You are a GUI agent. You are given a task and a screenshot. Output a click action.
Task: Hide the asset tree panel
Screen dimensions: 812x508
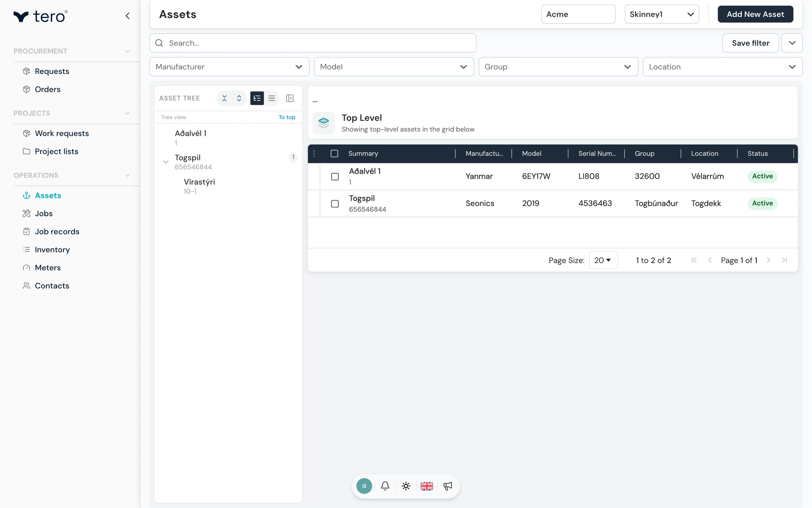pos(290,98)
